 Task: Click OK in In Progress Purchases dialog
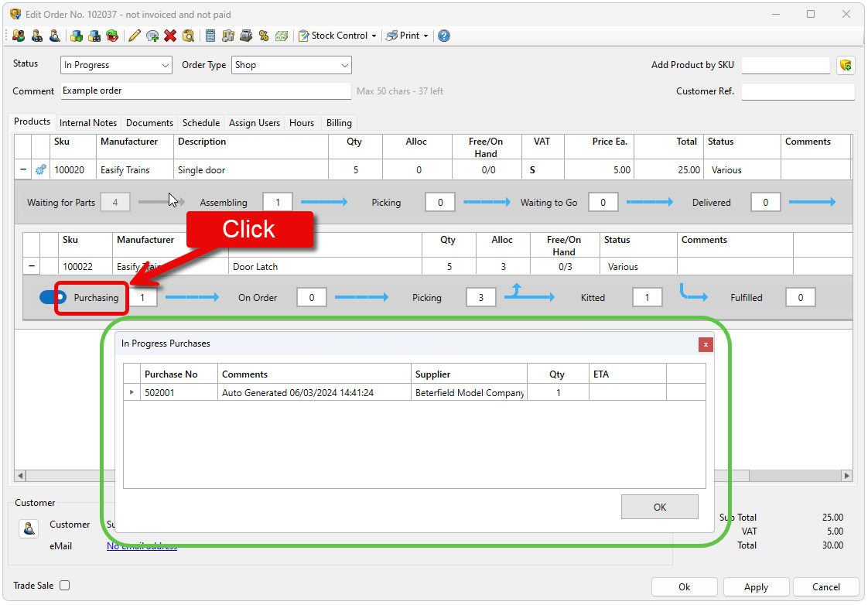coord(659,508)
